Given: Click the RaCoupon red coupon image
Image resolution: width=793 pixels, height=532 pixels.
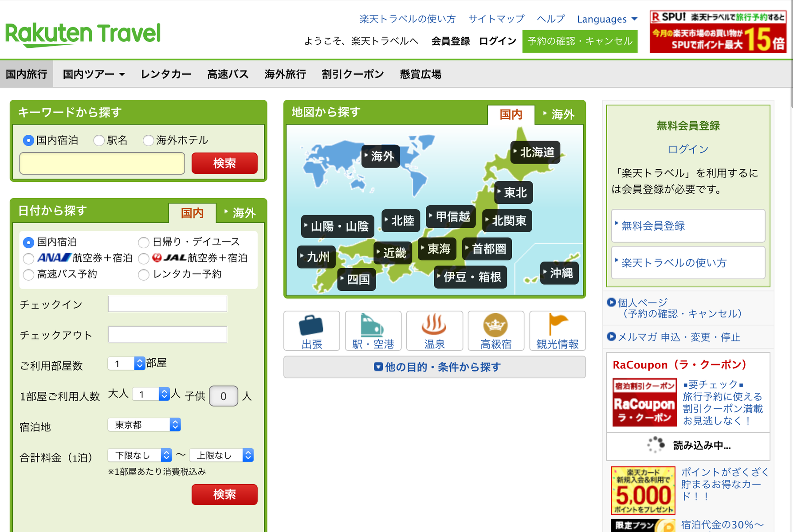Looking at the screenshot, I should 645,402.
